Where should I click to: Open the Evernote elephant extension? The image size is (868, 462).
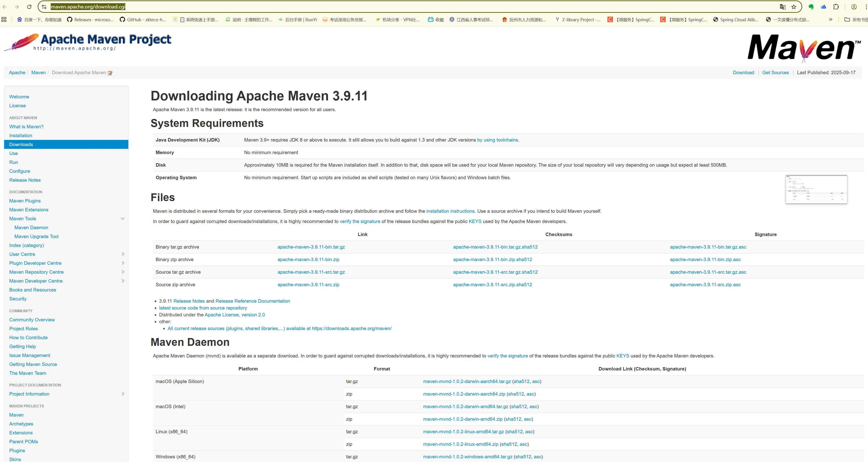pyautogui.click(x=811, y=7)
